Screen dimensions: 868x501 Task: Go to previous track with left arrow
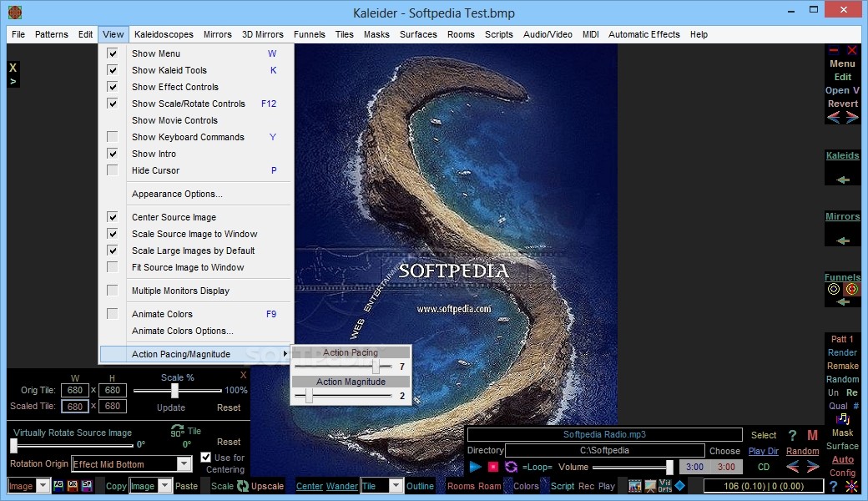[x=793, y=467]
